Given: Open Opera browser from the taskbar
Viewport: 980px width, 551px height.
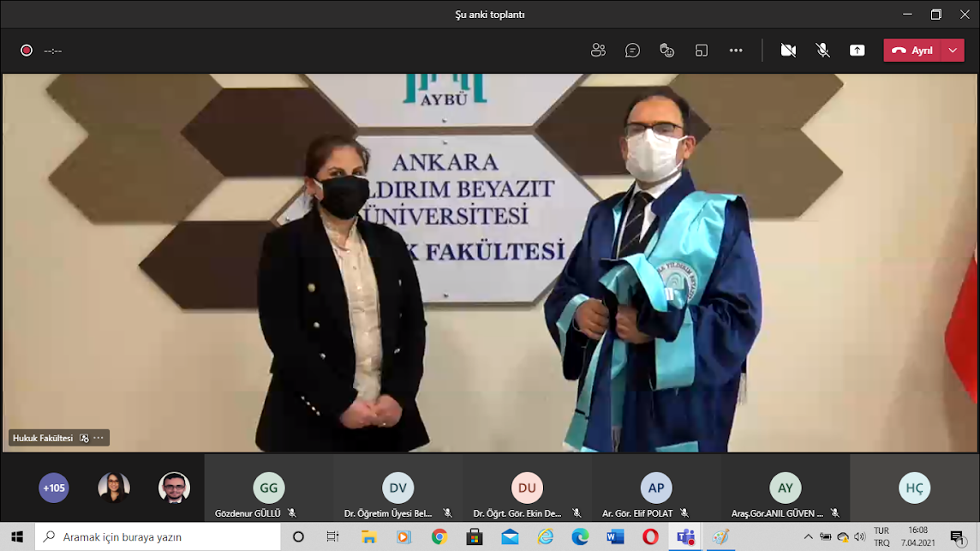Looking at the screenshot, I should coord(650,536).
